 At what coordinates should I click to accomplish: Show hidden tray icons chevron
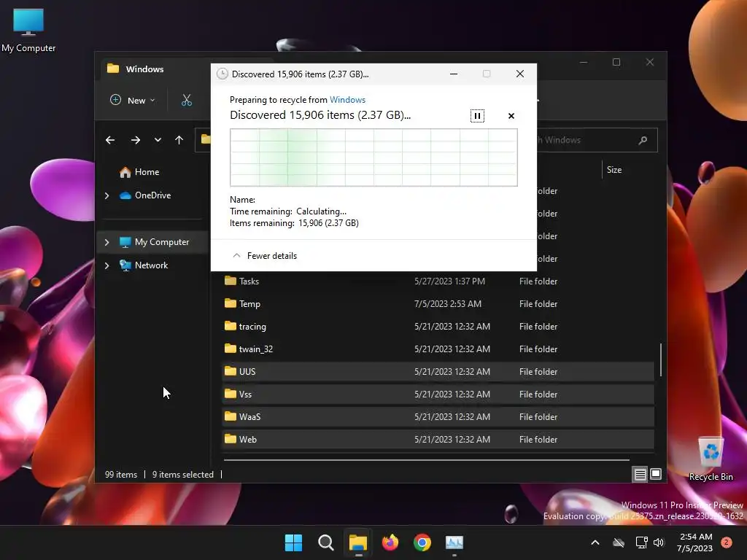[x=595, y=542]
